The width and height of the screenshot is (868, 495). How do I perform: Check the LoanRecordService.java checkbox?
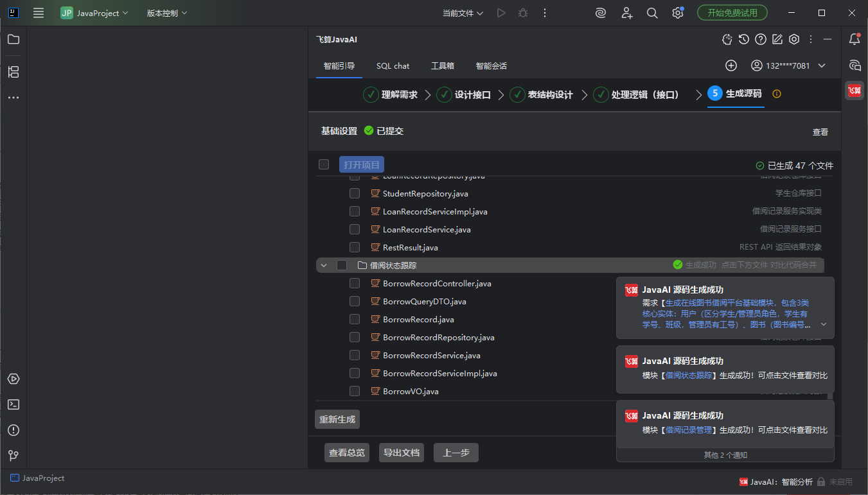point(355,229)
